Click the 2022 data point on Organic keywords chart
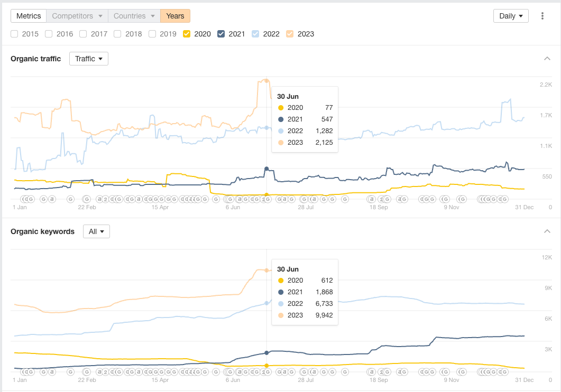The height and width of the screenshot is (392, 561). (266, 303)
